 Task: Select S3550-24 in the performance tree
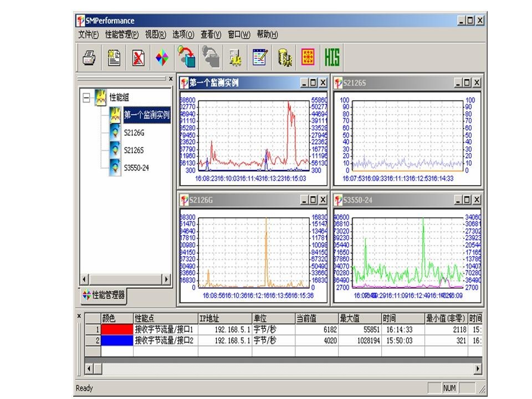point(136,167)
